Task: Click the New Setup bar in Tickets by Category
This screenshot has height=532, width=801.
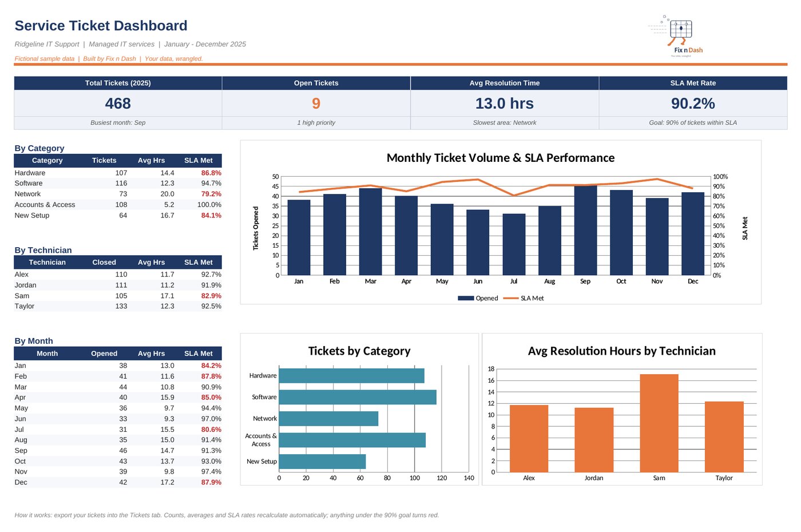Action: [x=322, y=462]
